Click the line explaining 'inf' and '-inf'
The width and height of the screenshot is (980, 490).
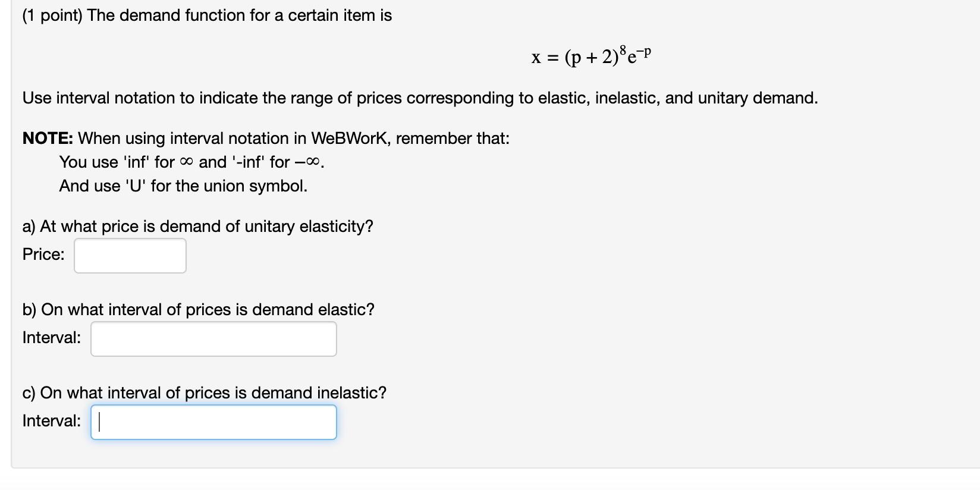point(191,162)
